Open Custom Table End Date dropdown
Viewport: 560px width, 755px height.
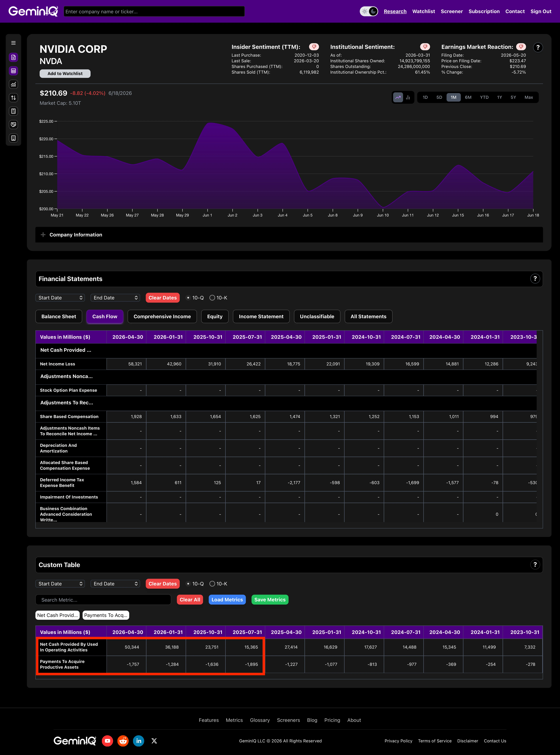coord(115,584)
